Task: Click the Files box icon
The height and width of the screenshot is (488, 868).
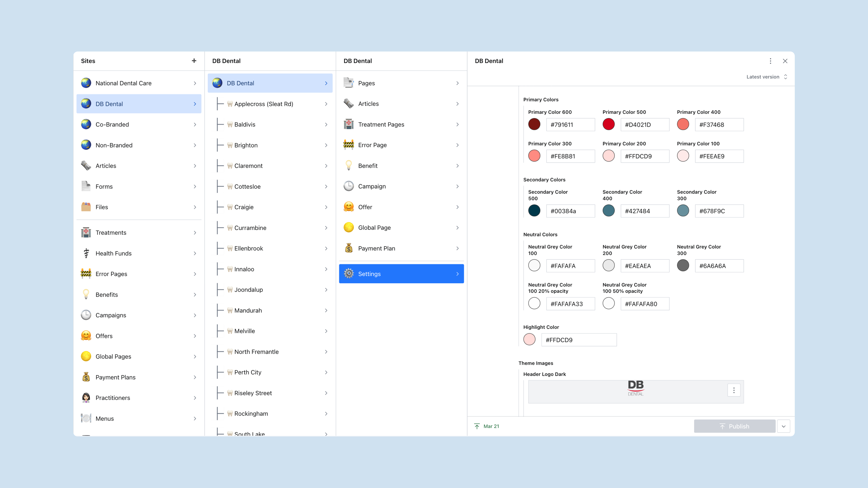Action: (86, 207)
